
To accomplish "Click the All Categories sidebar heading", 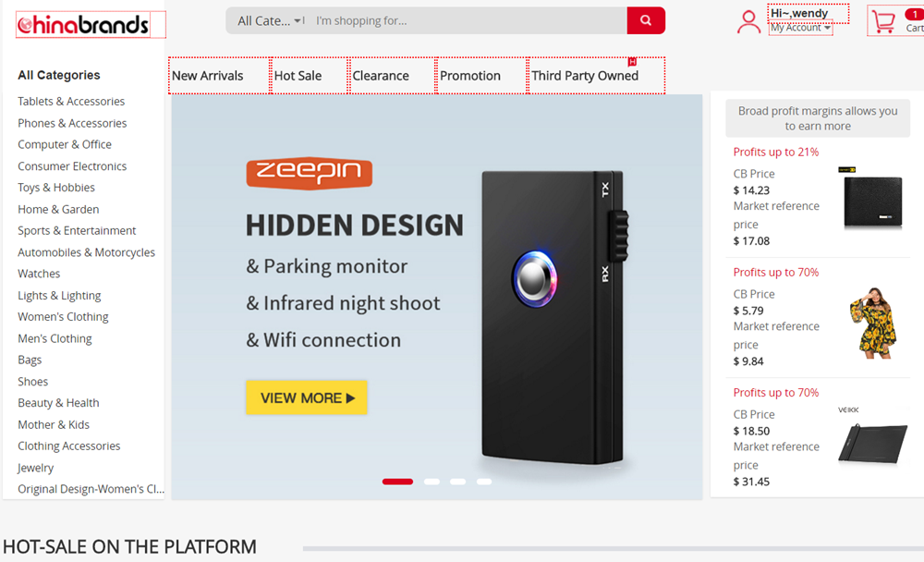I will [x=59, y=75].
